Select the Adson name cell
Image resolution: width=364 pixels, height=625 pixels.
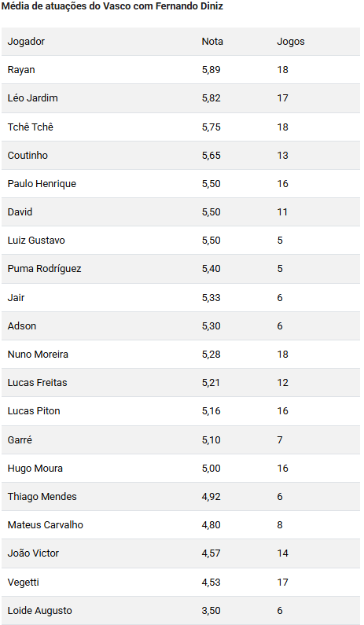pyautogui.click(x=22, y=326)
